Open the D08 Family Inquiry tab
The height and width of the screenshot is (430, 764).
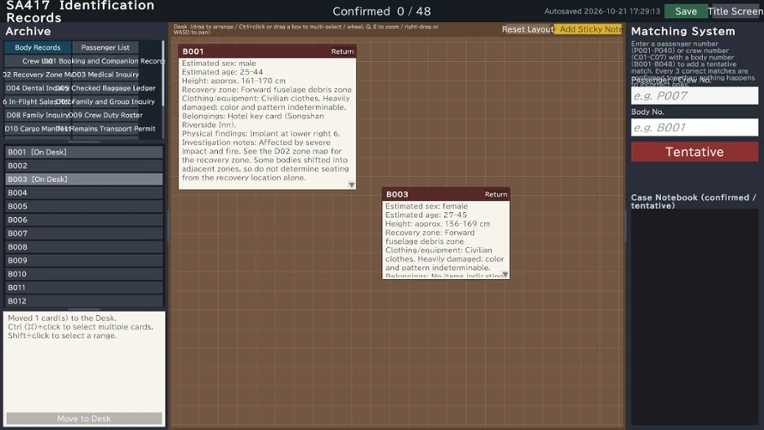[38, 115]
